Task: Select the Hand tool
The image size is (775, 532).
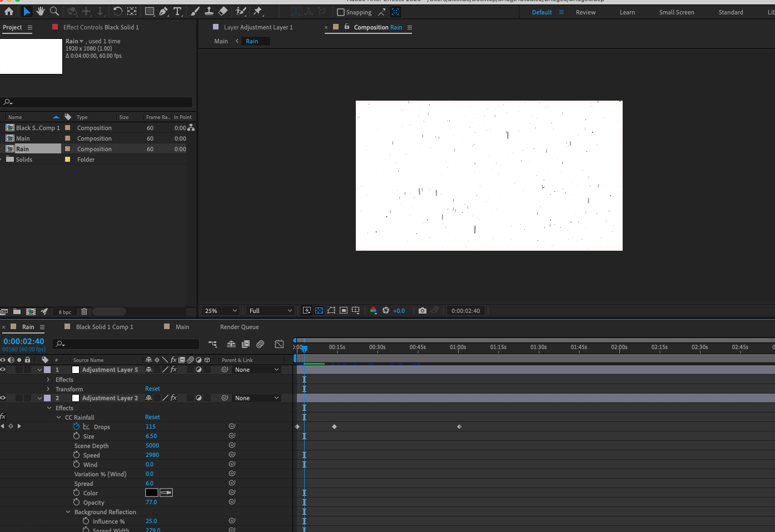Action: point(40,11)
